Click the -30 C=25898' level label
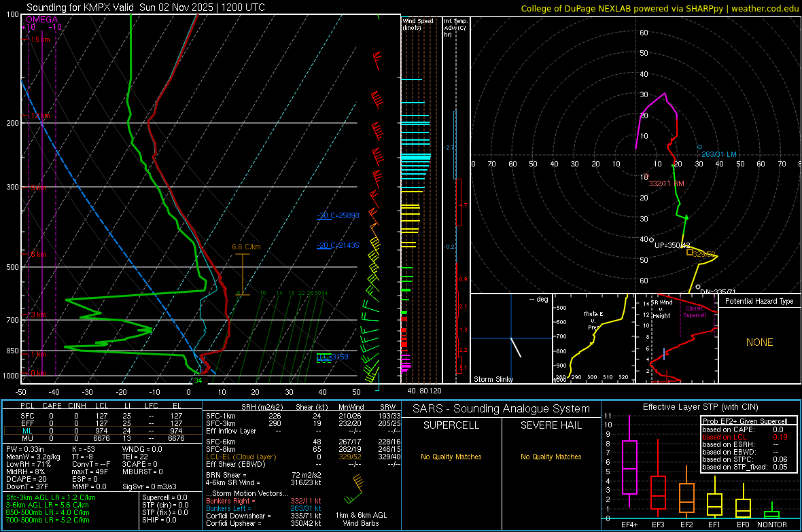This screenshot has width=802, height=532. tap(338, 215)
